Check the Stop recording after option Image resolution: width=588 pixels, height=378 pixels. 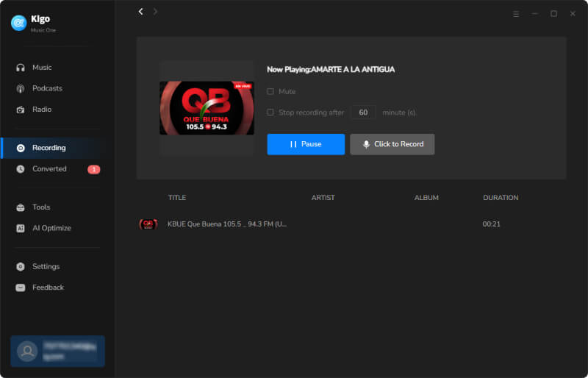[x=270, y=113]
